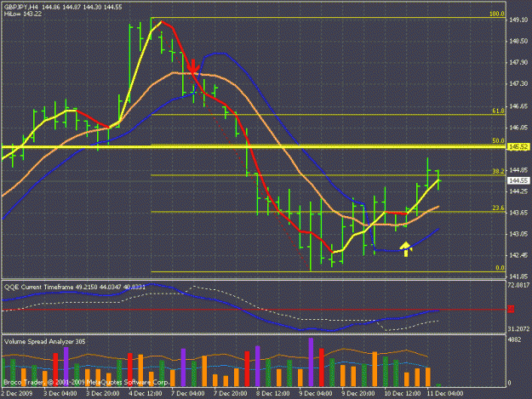Select the GBPJPY,H4 chart title text
This screenshot has width=532, height=399.
click(x=21, y=7)
